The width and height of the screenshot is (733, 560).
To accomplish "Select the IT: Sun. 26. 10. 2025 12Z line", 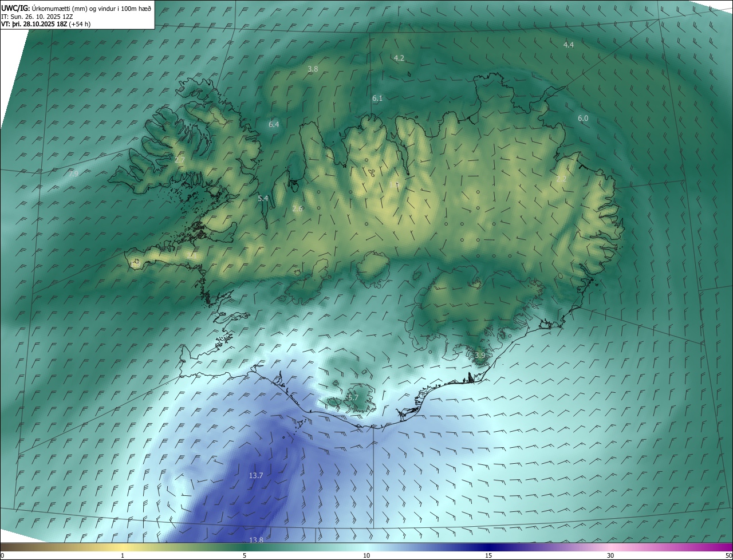I will pyautogui.click(x=38, y=17).
